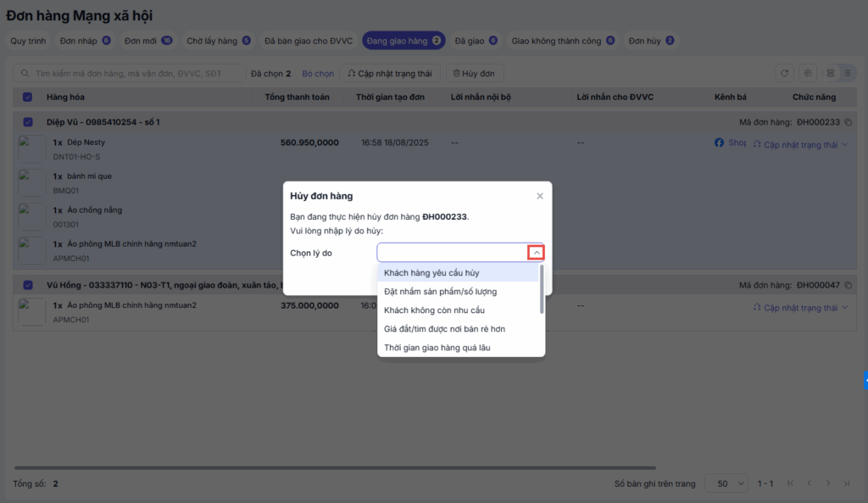Select reason Thời gian giao hàng quá lâu
This screenshot has height=503, width=868.
(x=458, y=348)
